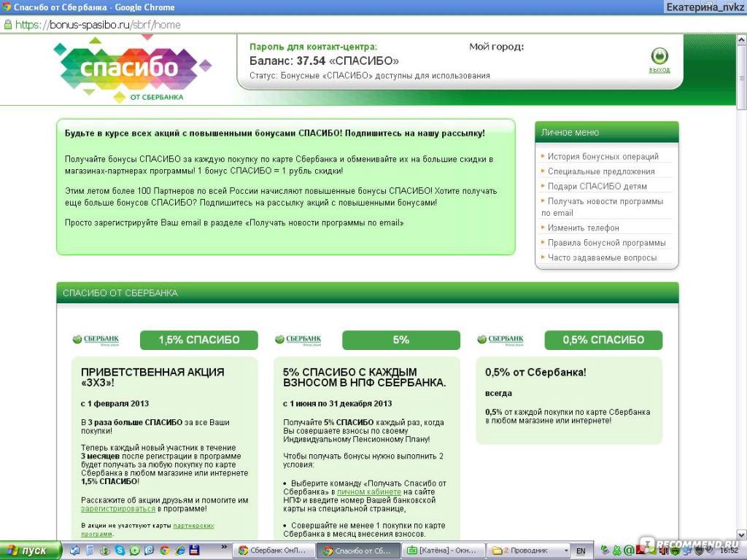Image resolution: width=747 pixels, height=560 pixels.
Task: Follow the личном кабинете link
Action: 369,491
